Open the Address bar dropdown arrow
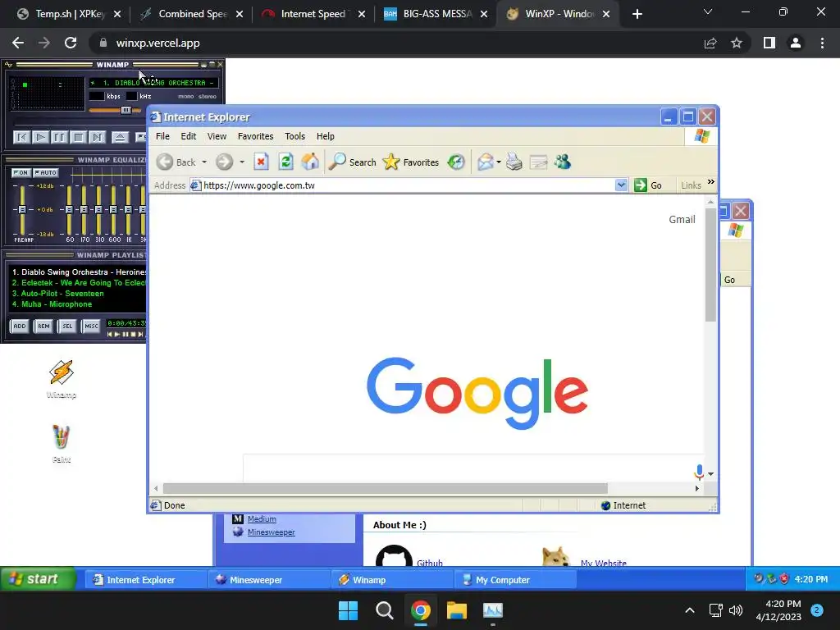 click(x=621, y=185)
